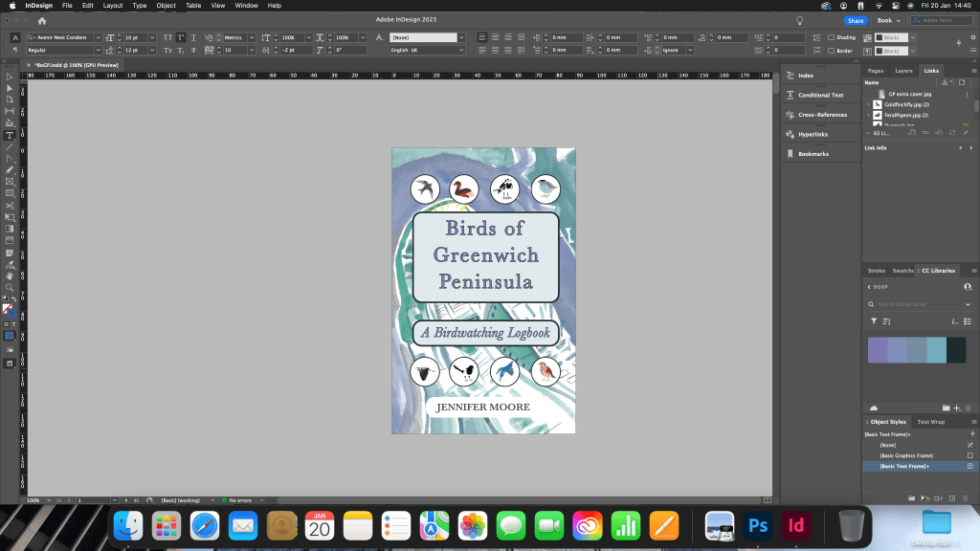Viewport: 980px width, 551px height.
Task: Select the Hand tool
Action: [10, 275]
